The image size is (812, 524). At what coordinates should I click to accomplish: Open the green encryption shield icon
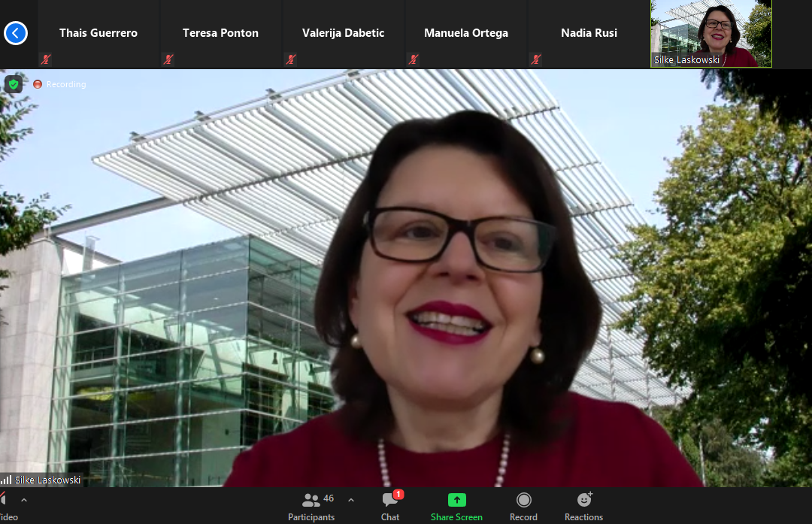pos(14,84)
